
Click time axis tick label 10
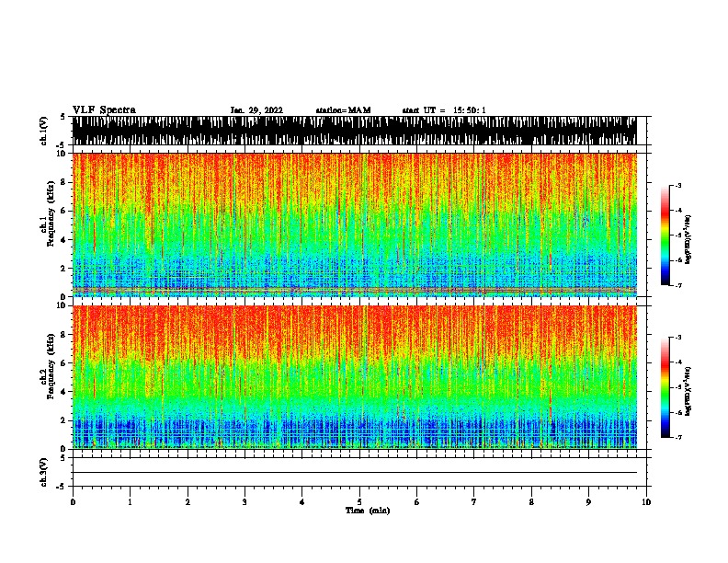[646, 502]
